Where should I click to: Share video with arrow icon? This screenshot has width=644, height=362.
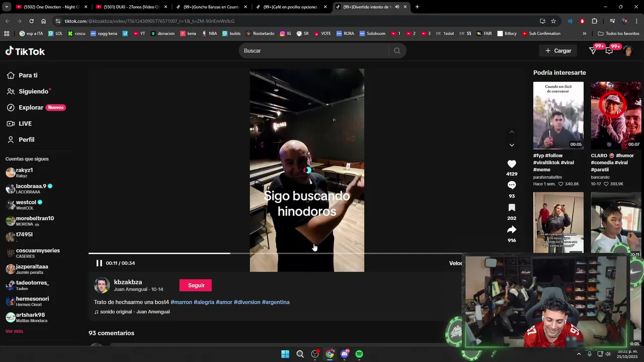tap(512, 230)
